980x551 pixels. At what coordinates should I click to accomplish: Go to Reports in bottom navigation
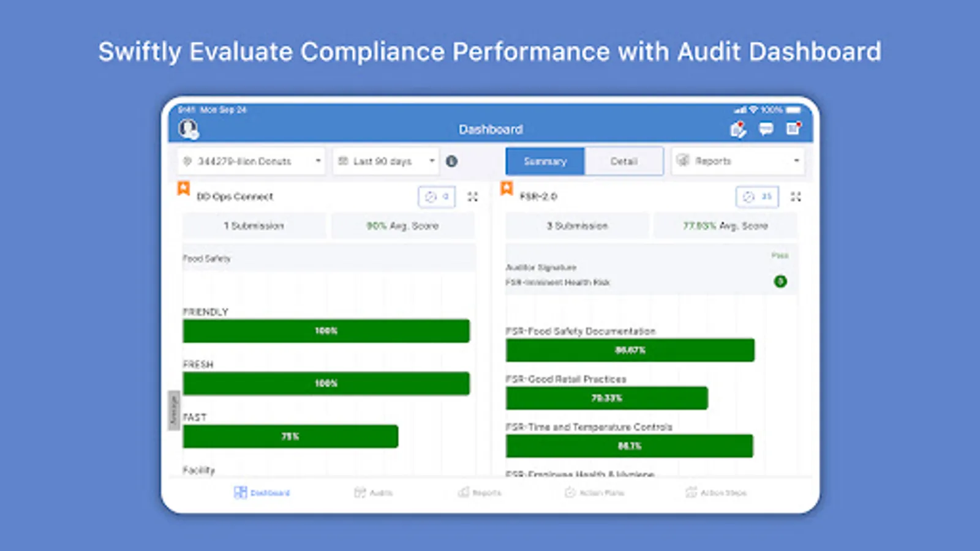pos(480,493)
